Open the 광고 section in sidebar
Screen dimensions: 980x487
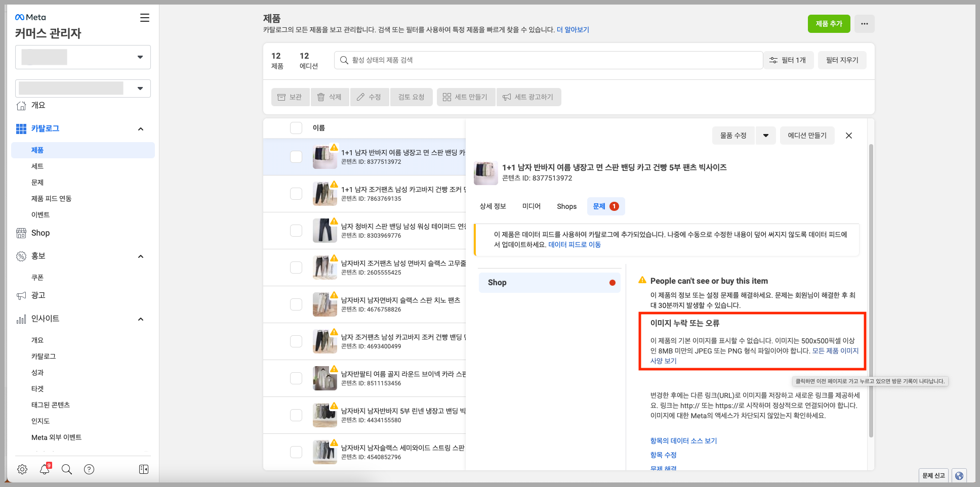tap(39, 295)
